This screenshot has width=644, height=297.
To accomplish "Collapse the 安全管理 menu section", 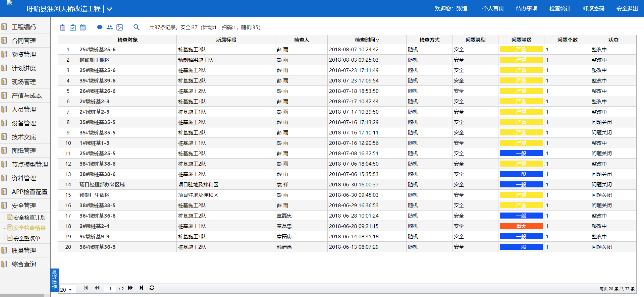I will (x=25, y=205).
